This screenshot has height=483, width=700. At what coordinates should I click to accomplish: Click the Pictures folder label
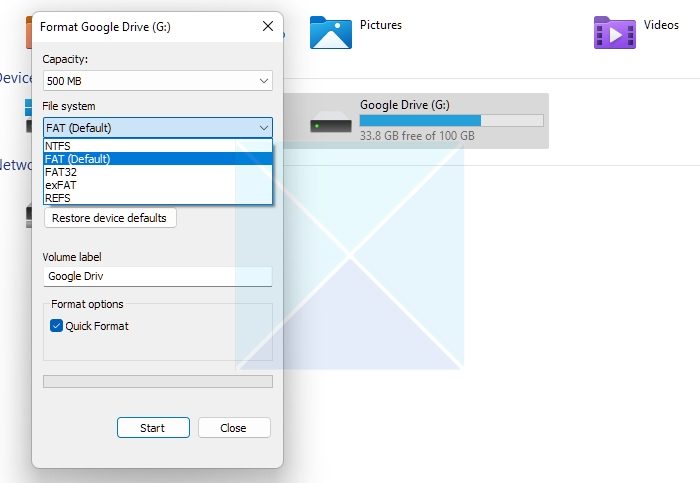(381, 25)
